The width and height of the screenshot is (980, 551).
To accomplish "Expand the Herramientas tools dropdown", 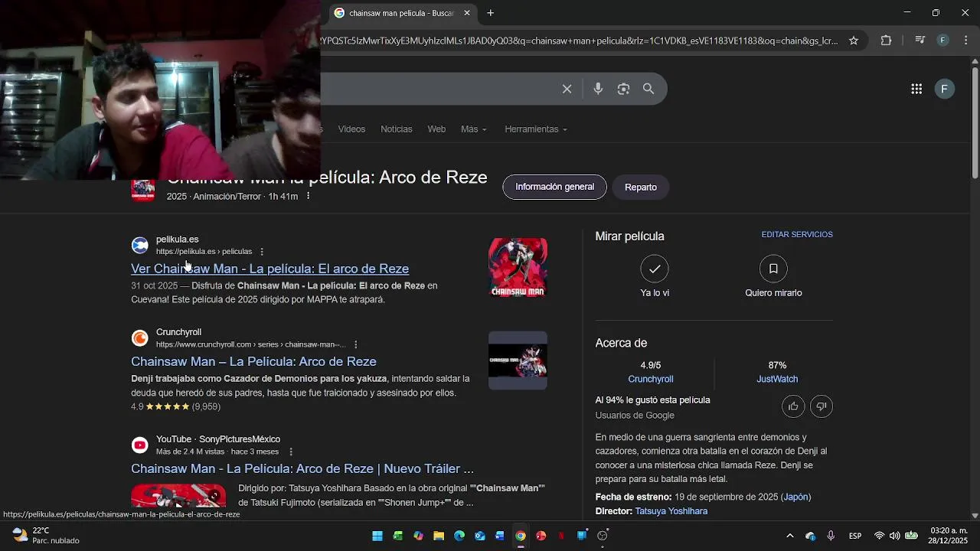I will 536,129.
